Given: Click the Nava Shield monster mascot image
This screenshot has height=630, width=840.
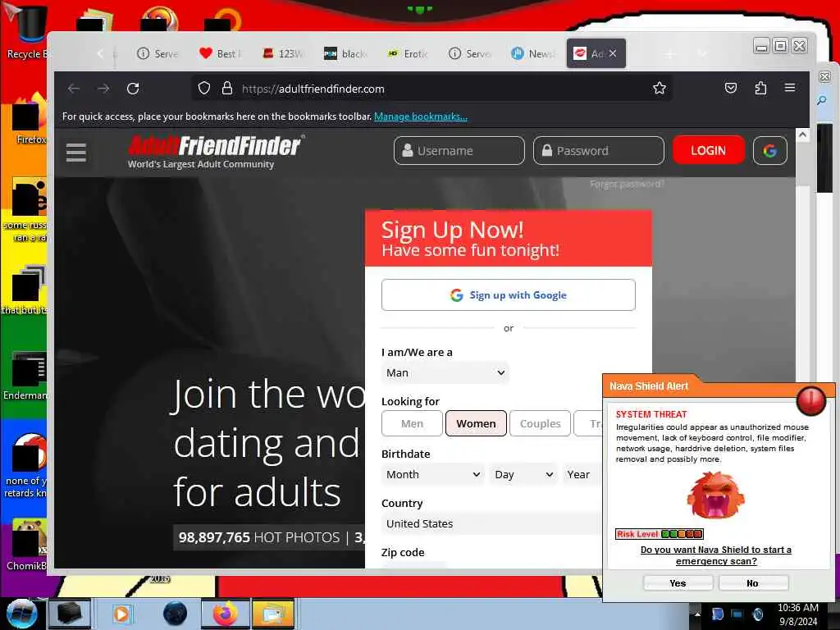Looking at the screenshot, I should click(715, 495).
